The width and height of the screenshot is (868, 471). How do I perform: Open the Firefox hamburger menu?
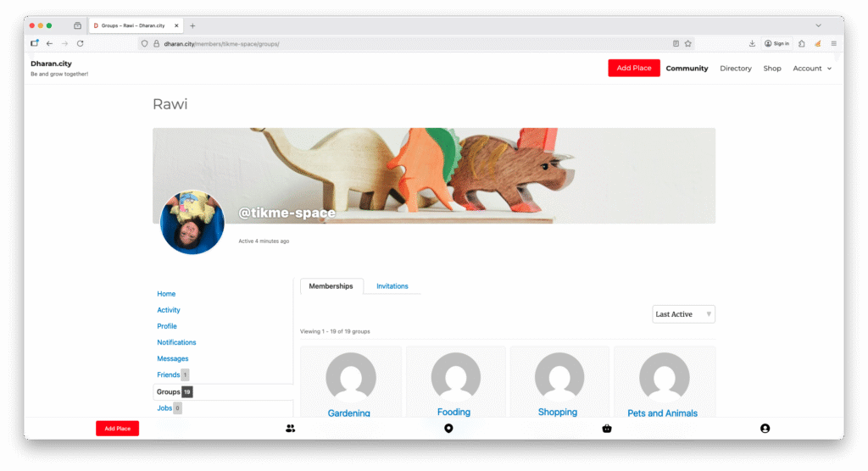coord(833,43)
